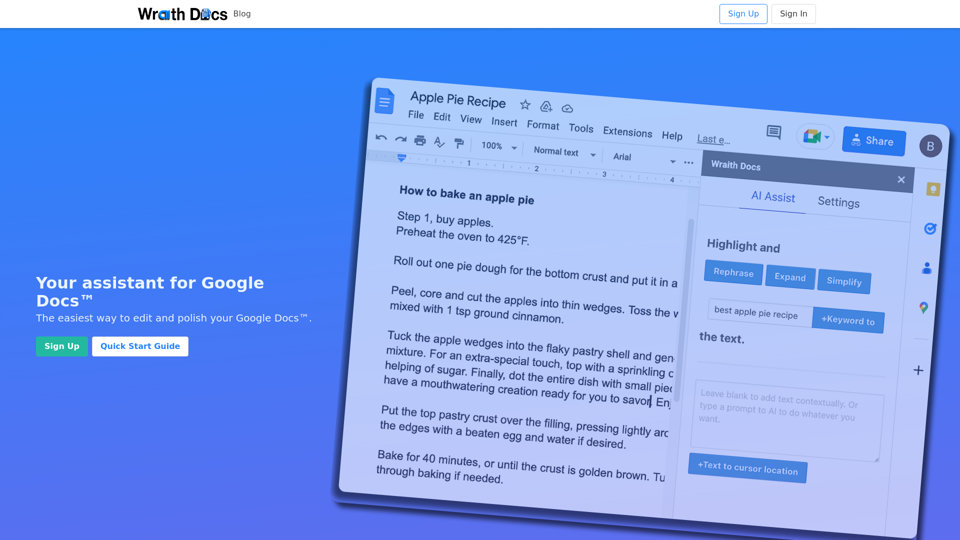This screenshot has width=960, height=540.
Task: Open the Normal text style dropdown
Action: coord(564,151)
